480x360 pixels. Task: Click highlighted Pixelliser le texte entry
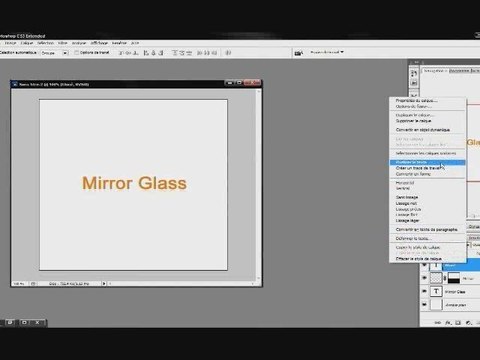coord(427,162)
